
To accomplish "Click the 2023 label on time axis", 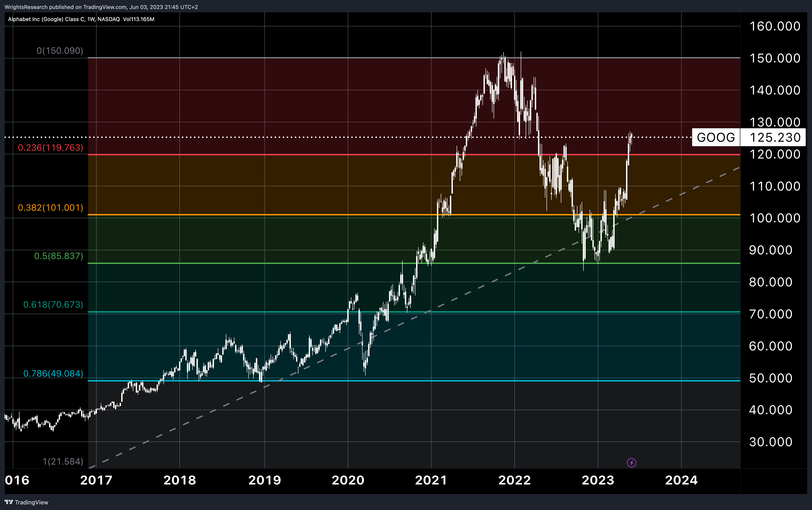I will pyautogui.click(x=598, y=480).
